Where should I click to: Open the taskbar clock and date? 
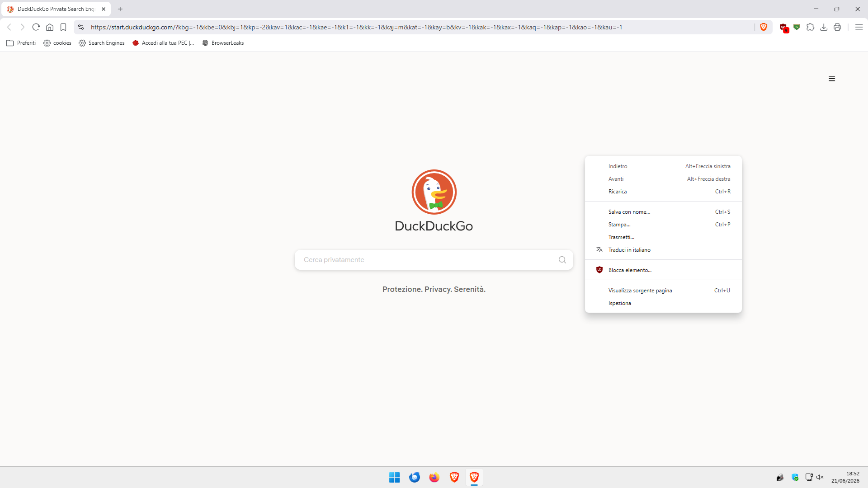[x=845, y=477]
